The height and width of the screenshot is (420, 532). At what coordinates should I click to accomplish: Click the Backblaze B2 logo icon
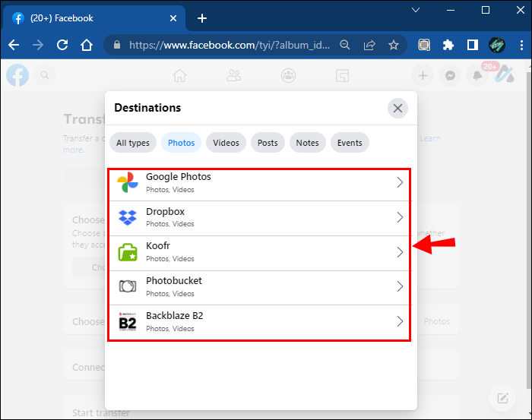[x=128, y=322]
